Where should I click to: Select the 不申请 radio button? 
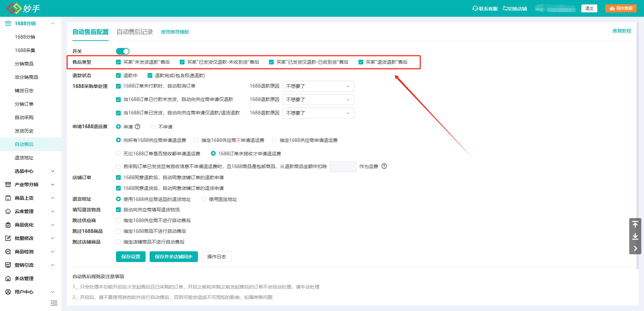pos(153,126)
